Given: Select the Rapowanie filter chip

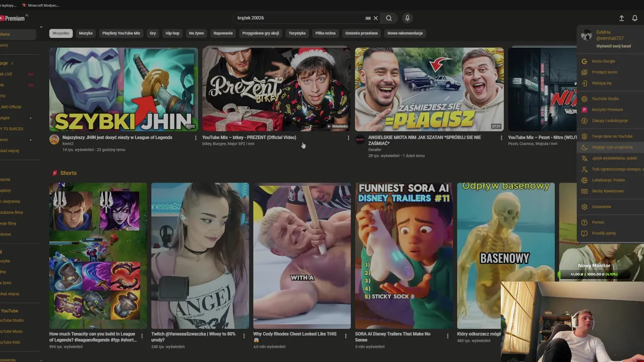Looking at the screenshot, I should coord(223,33).
